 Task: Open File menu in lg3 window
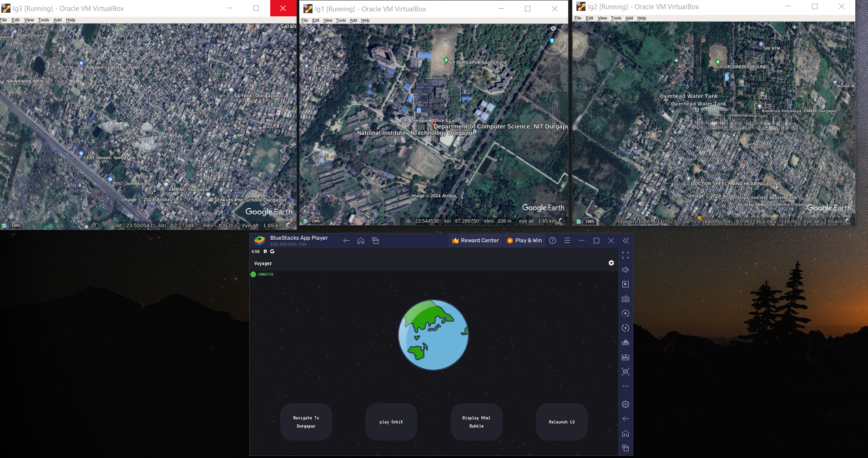pos(3,20)
